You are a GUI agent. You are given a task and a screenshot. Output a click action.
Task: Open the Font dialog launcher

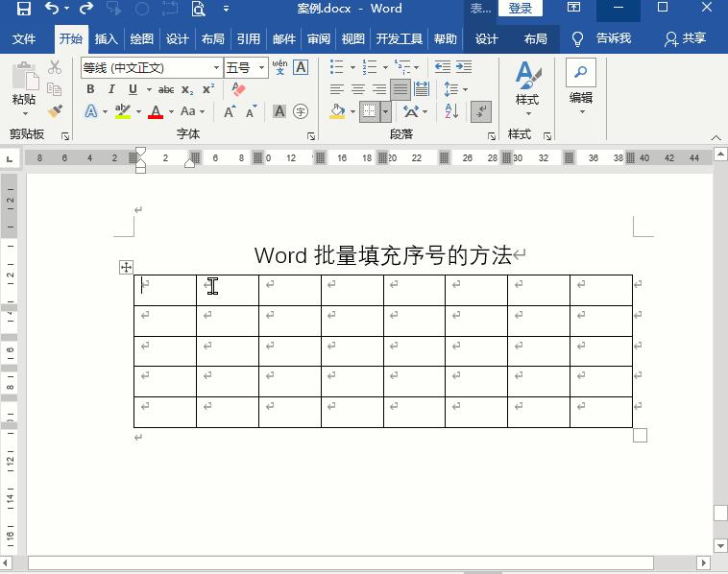(x=310, y=136)
